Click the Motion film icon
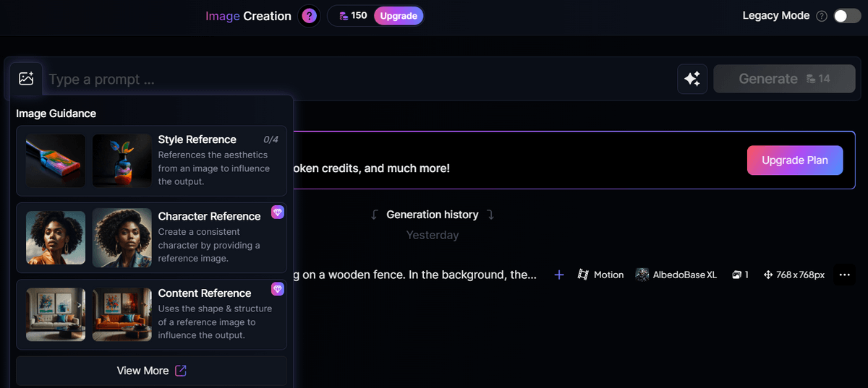 click(x=583, y=275)
